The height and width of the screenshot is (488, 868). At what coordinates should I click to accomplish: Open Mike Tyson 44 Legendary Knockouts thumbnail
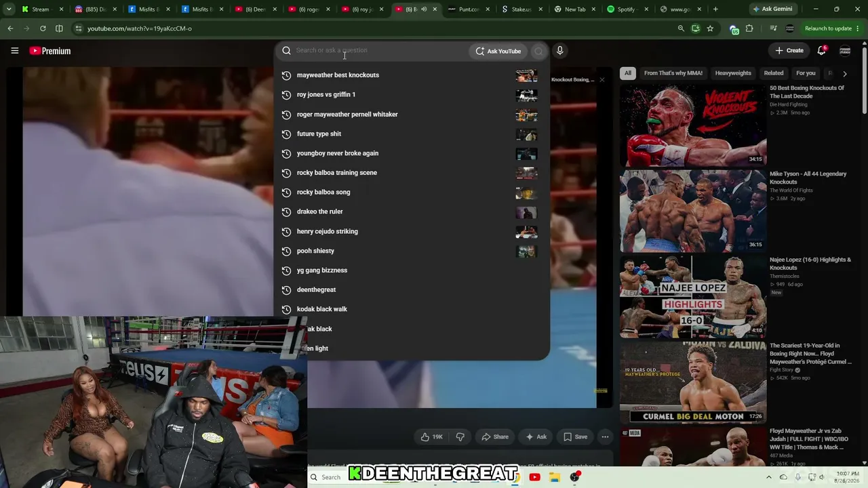tap(693, 211)
